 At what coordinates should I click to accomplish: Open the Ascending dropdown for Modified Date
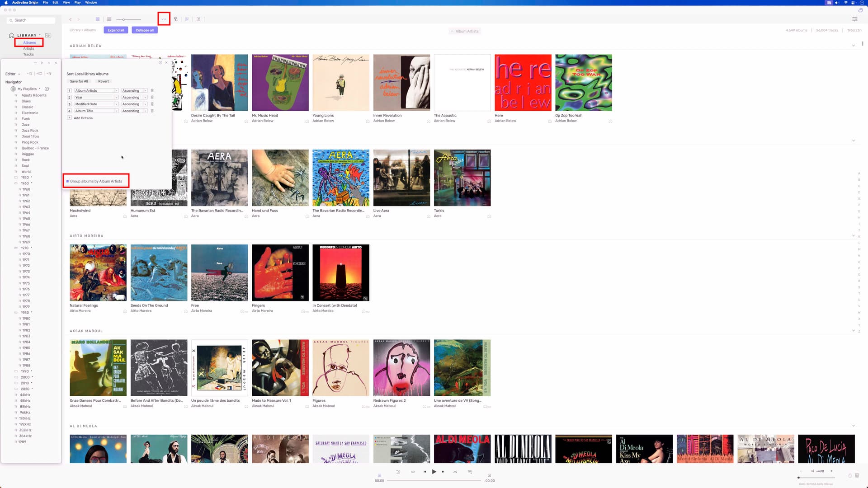(134, 104)
